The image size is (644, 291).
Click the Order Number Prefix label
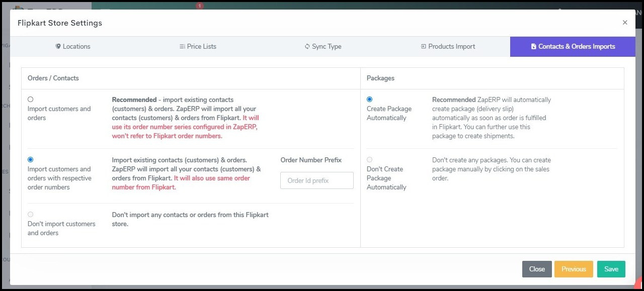click(311, 160)
